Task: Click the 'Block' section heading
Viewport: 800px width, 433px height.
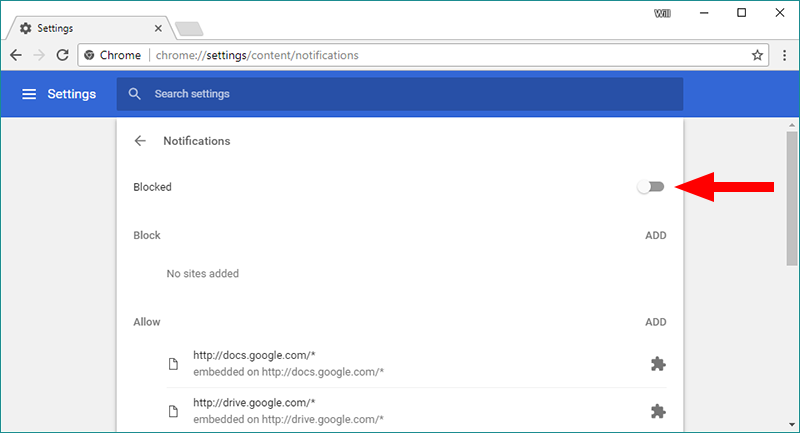Action: tap(147, 235)
